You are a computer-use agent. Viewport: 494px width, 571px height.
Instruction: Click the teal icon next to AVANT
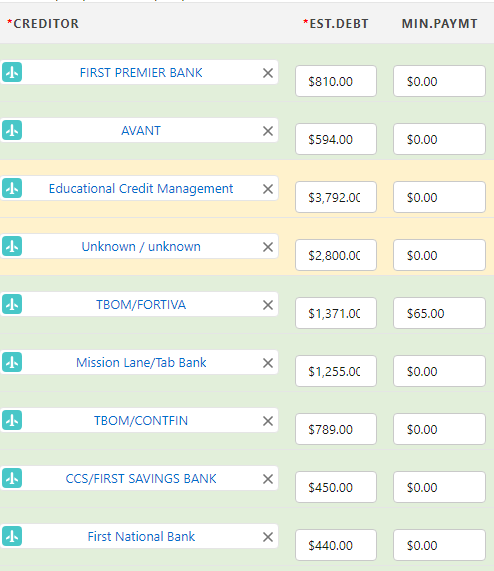[12, 130]
